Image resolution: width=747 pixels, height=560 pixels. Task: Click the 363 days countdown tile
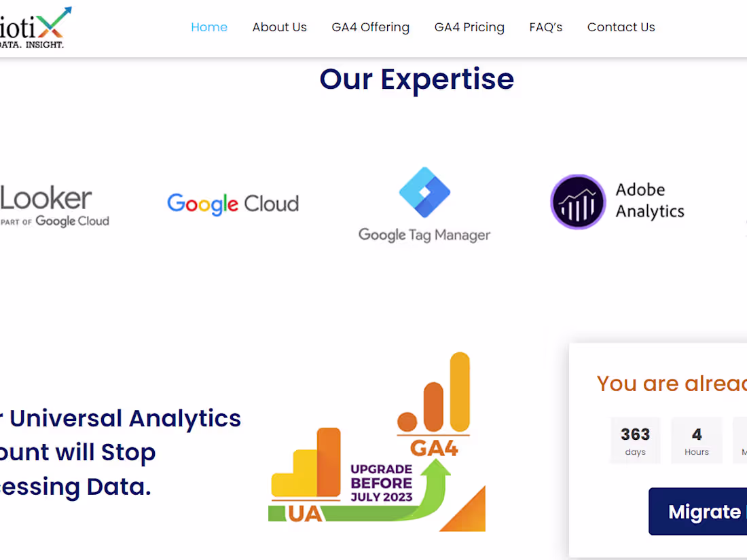[635, 440]
